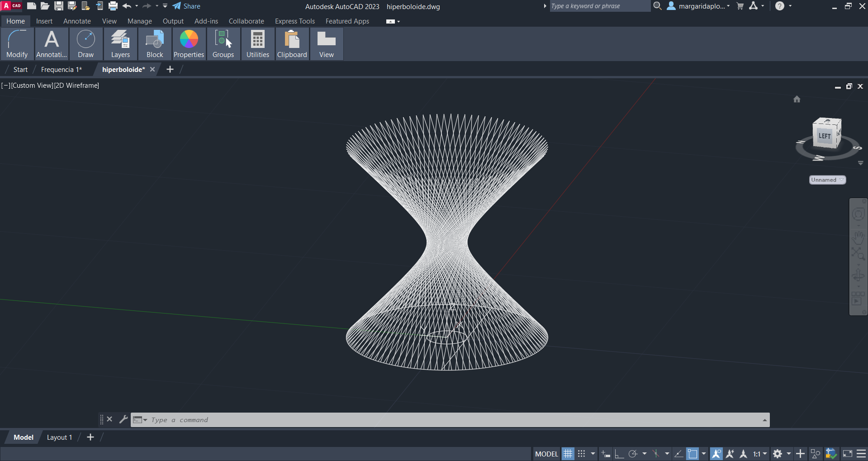Open the Block ribbon panel
The image size is (868, 461).
155,44
